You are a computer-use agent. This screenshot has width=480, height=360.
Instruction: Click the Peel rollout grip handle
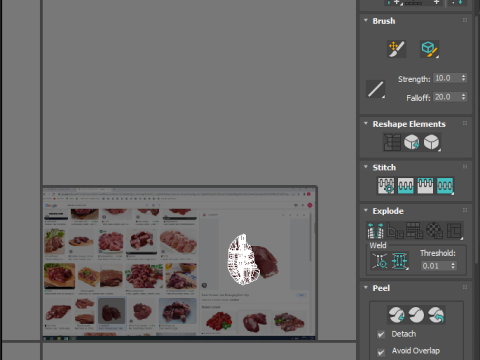pos(465,287)
